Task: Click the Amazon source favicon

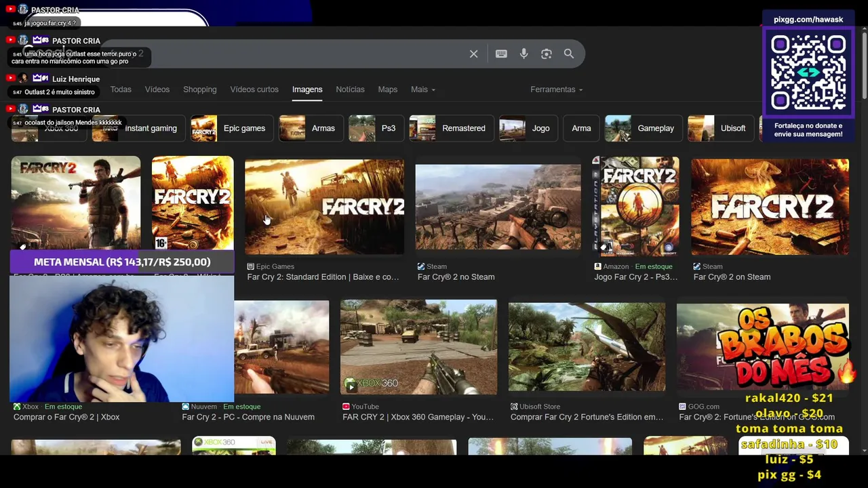Action: pos(597,266)
